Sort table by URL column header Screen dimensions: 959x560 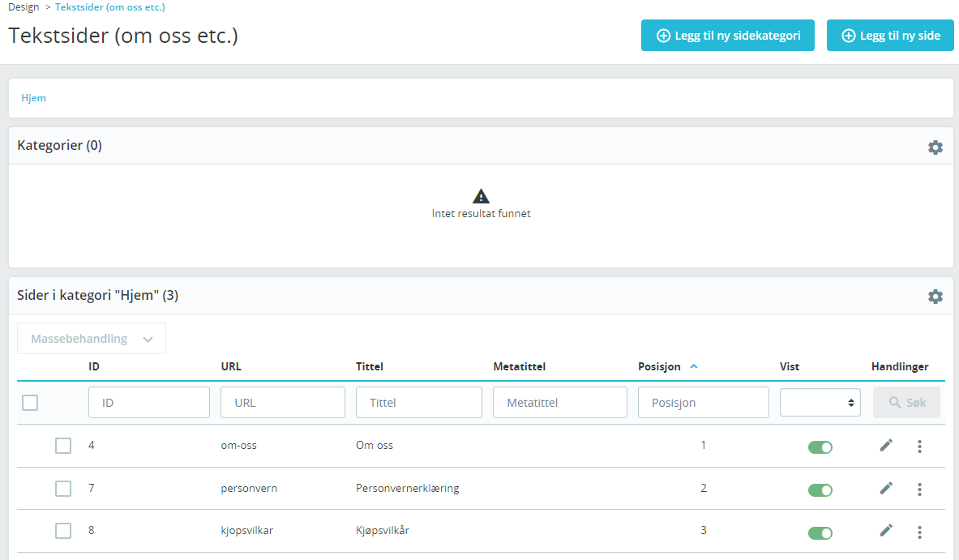pyautogui.click(x=231, y=366)
